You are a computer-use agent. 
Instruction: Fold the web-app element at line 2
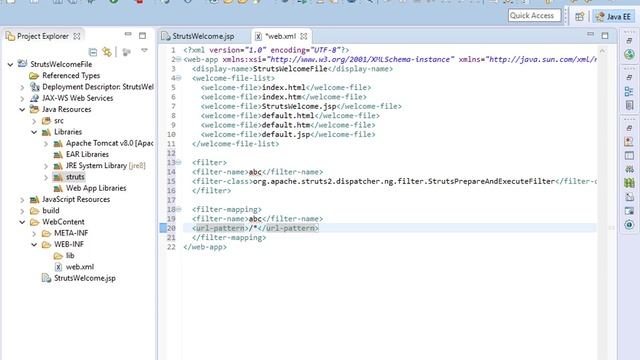[x=178, y=59]
